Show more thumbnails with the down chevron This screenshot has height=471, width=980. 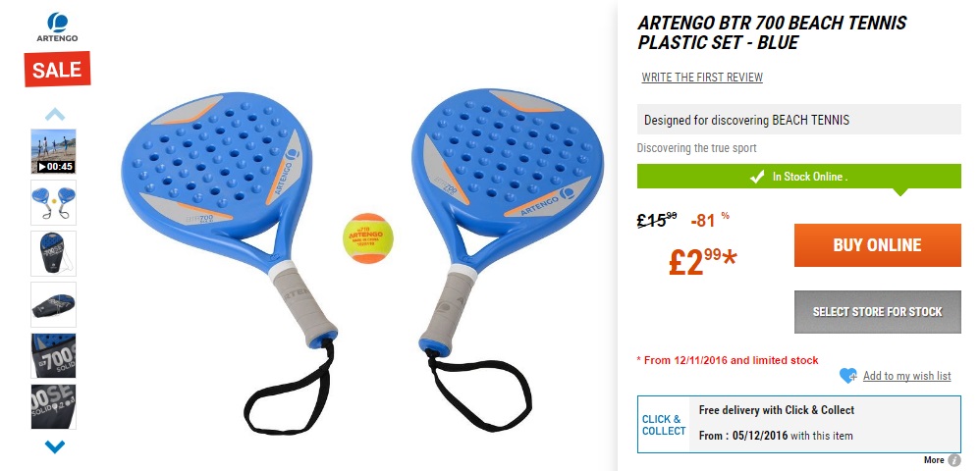pyautogui.click(x=55, y=446)
